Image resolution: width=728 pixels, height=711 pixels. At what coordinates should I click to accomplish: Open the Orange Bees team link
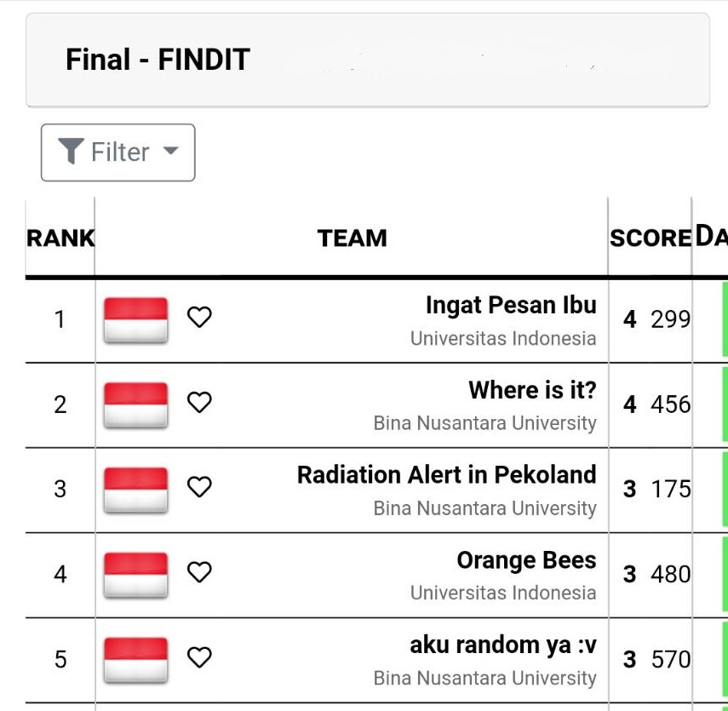pyautogui.click(x=526, y=560)
